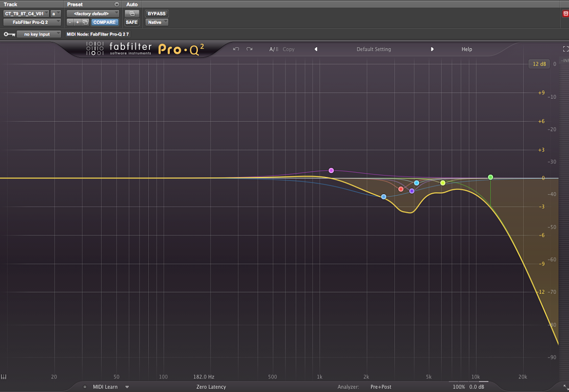Toggle automation SAFE button
Image resolution: width=569 pixels, height=392 pixels.
point(132,22)
